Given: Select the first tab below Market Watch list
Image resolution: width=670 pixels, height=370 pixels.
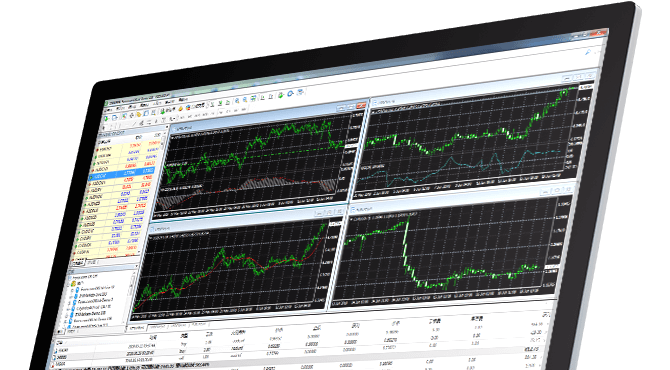Looking at the screenshot, I should (x=78, y=263).
